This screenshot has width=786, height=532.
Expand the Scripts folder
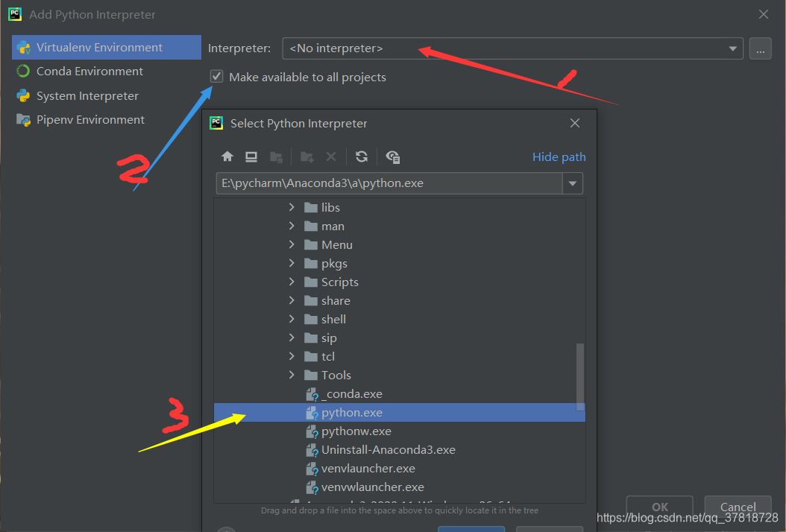pyautogui.click(x=292, y=282)
